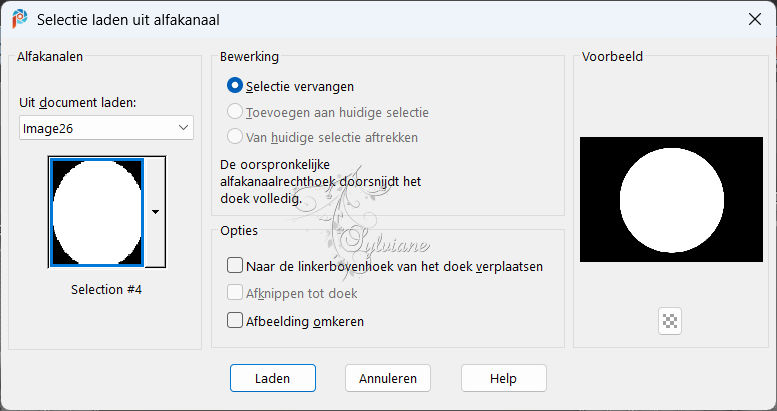
Task: Open the Image26 document dropdown
Action: (106, 128)
